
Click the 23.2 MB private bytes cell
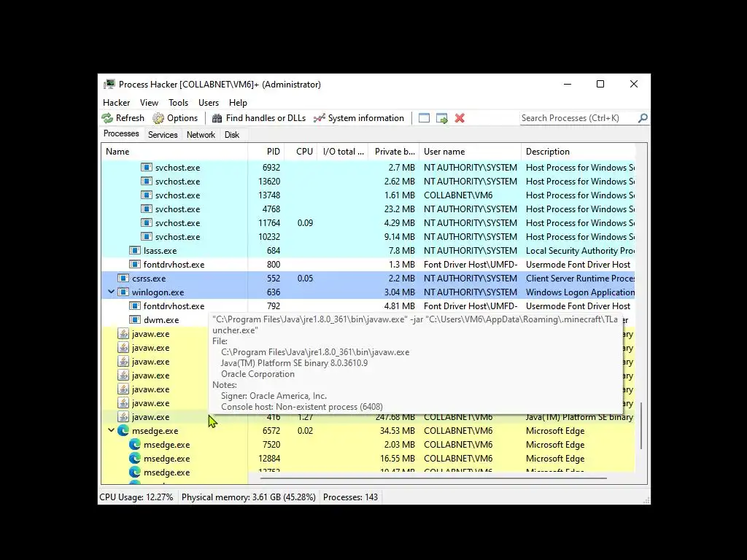click(x=400, y=209)
